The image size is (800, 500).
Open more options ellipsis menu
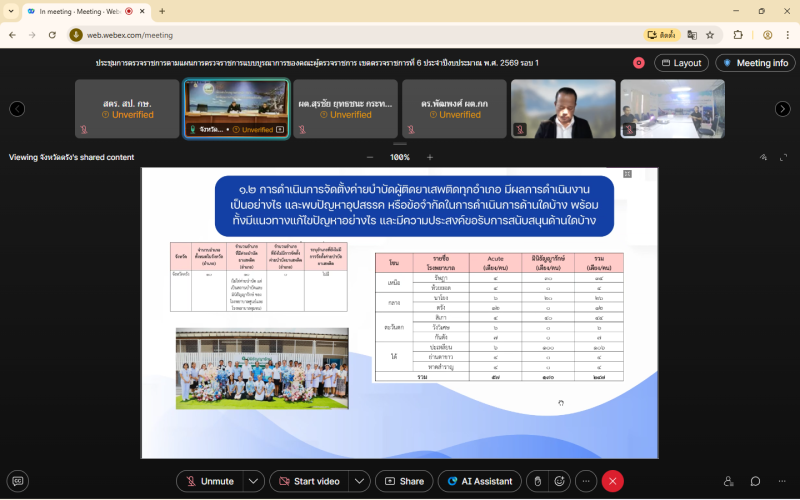coord(587,481)
